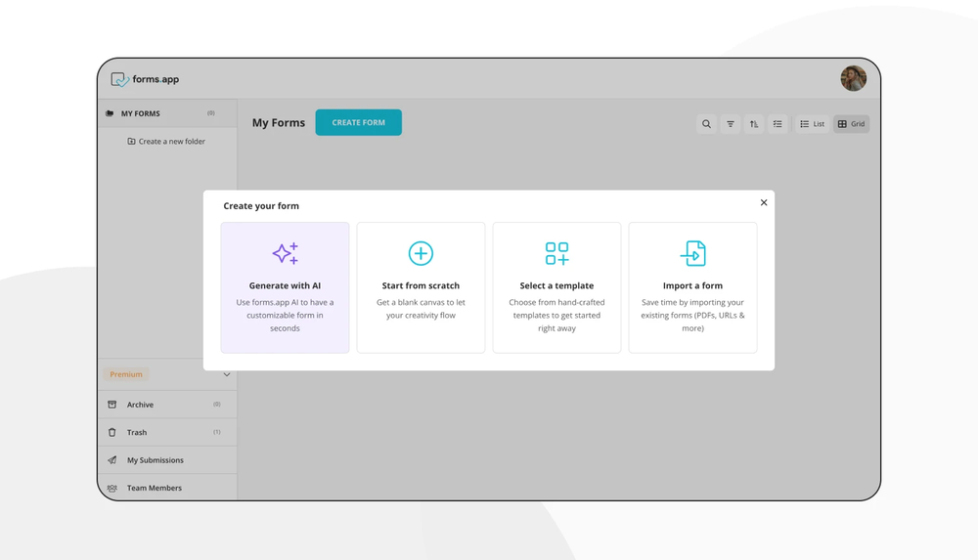The width and height of the screenshot is (978, 560).
Task: Open the Trash section
Action: pyautogui.click(x=137, y=432)
